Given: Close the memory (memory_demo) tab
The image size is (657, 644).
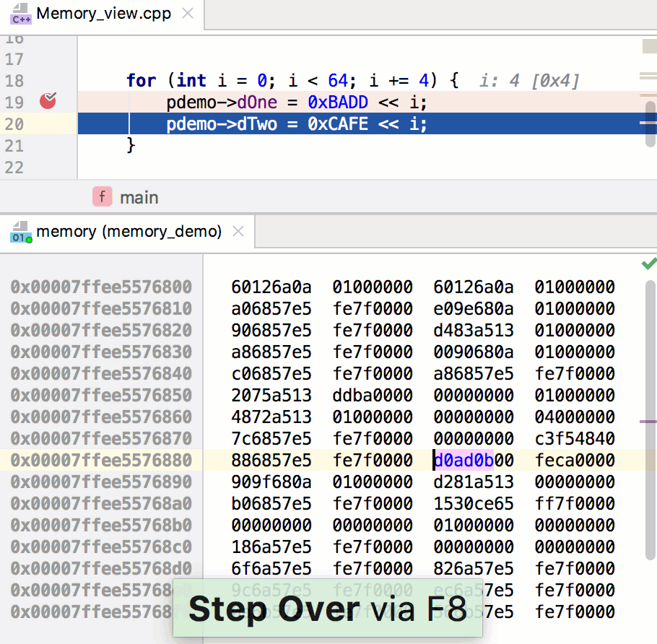Looking at the screenshot, I should tap(240, 232).
